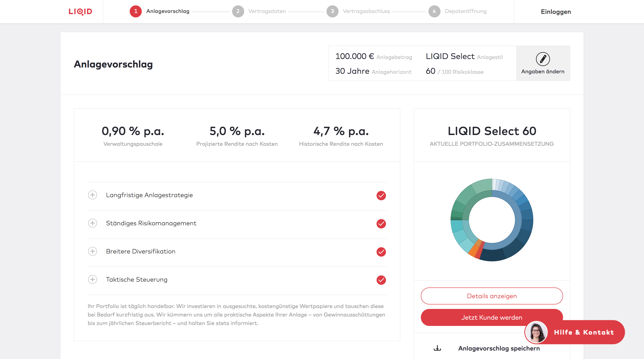The height and width of the screenshot is (359, 644).
Task: Click Anlagevorschlag speichern link
Action: [499, 348]
